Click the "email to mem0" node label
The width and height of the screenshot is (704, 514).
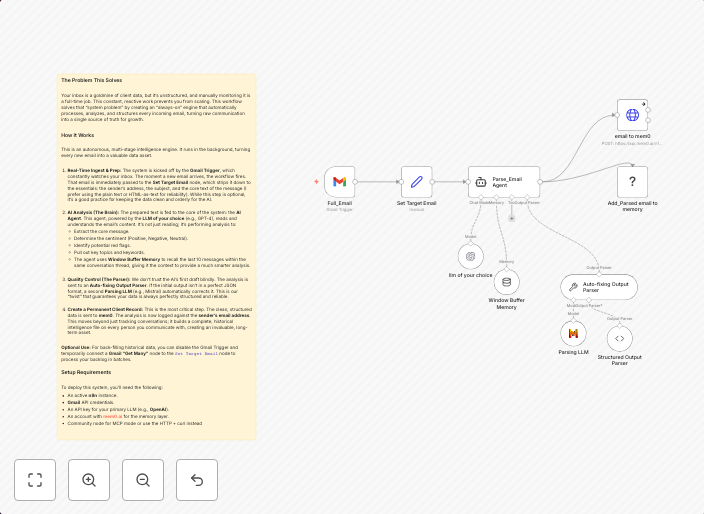(x=632, y=136)
